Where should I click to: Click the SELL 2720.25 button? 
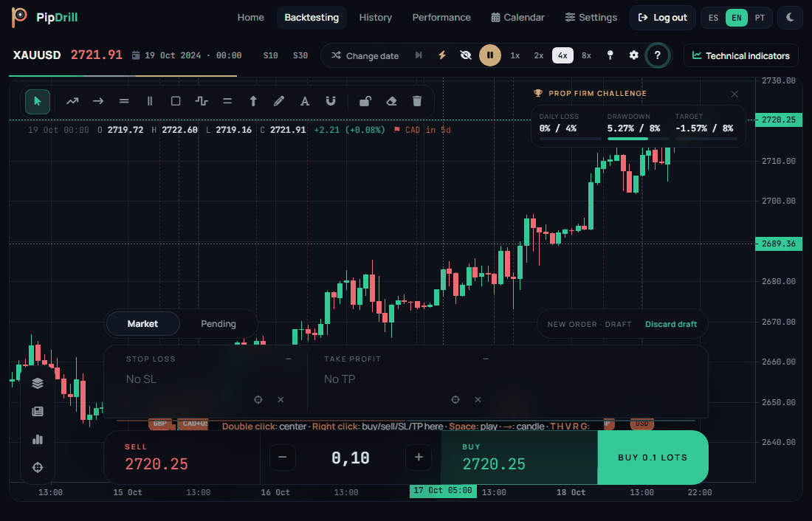[x=182, y=458]
